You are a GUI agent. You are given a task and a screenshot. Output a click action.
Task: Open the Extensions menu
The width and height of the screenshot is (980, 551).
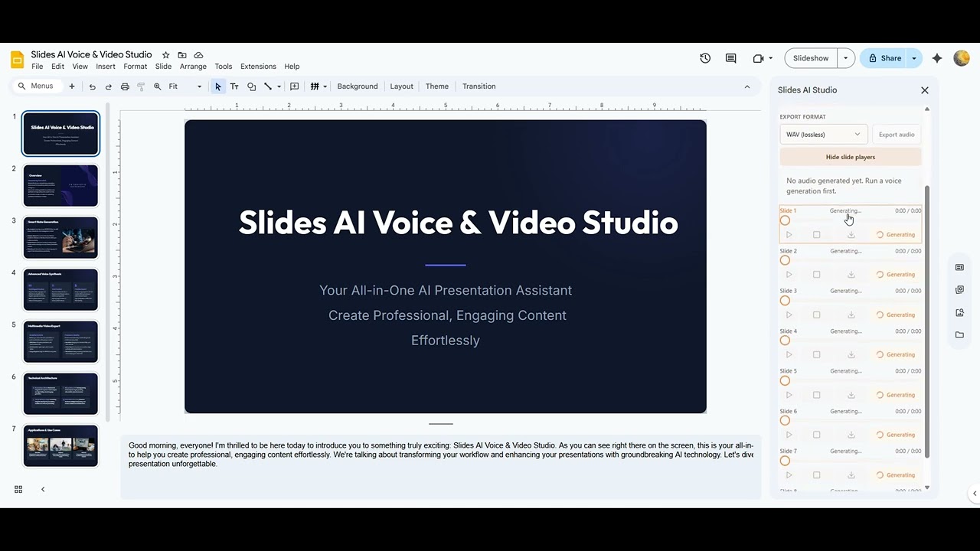[258, 67]
